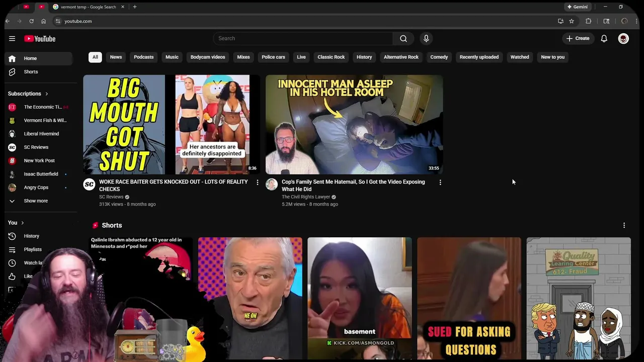Open the install app icon in address bar
The height and width of the screenshot is (362, 644).
(560, 21)
